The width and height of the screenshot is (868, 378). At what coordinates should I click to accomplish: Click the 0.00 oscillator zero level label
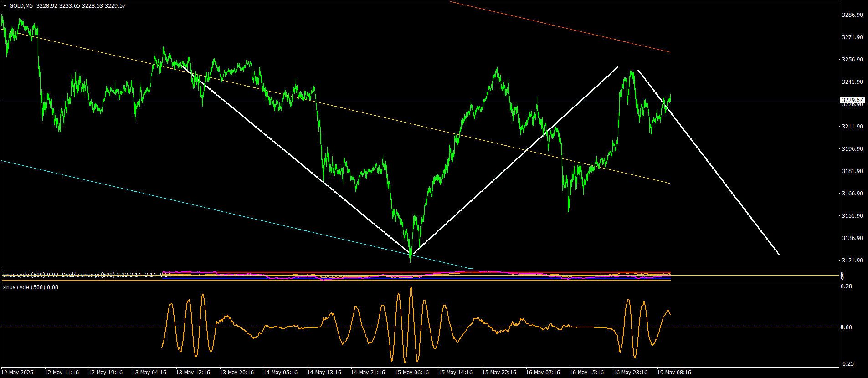tap(847, 327)
